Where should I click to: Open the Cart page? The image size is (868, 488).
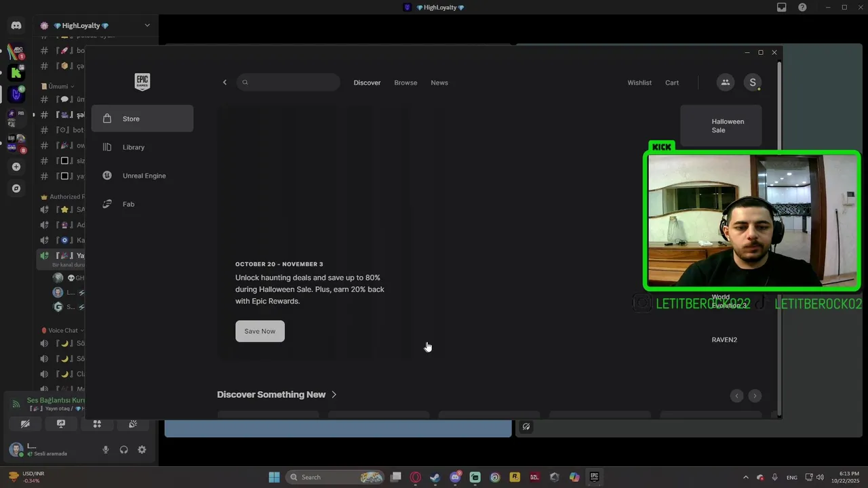pos(672,83)
